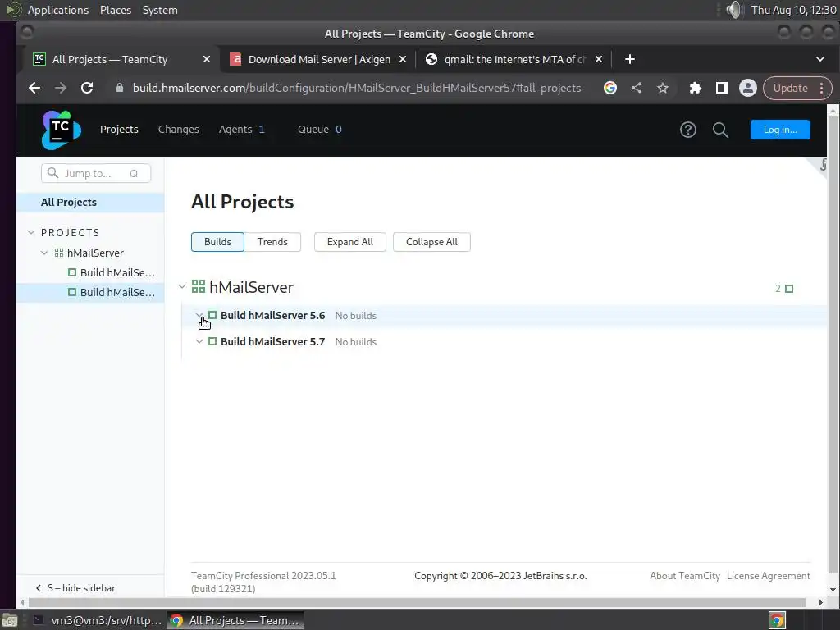Expand the Build hMailServer 5.7 chevron
The width and height of the screenshot is (840, 630).
(199, 341)
